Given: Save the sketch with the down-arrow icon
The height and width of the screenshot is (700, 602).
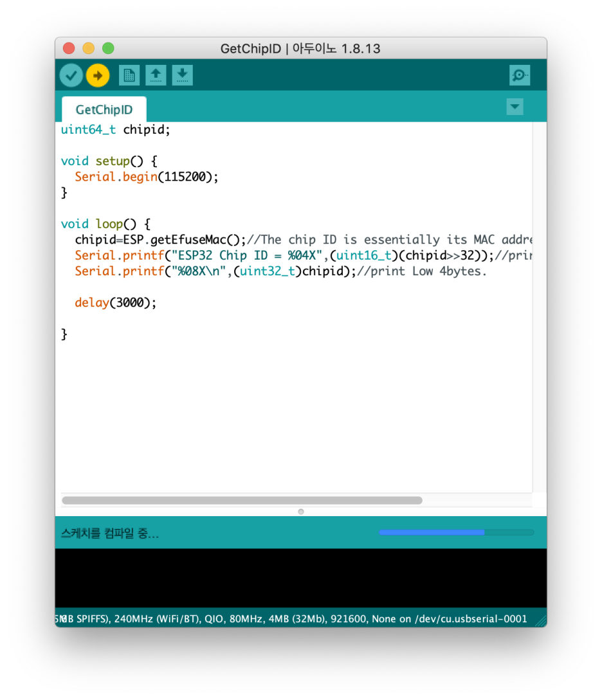Looking at the screenshot, I should pyautogui.click(x=182, y=75).
